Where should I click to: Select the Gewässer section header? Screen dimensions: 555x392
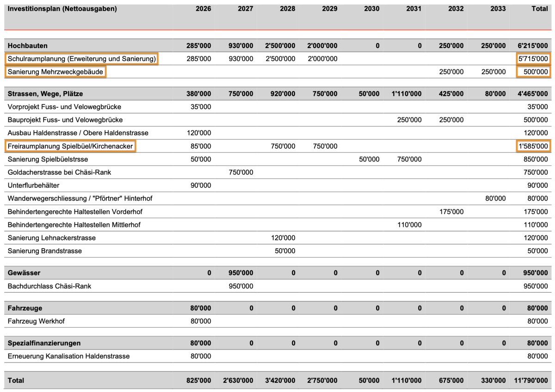pyautogui.click(x=24, y=273)
